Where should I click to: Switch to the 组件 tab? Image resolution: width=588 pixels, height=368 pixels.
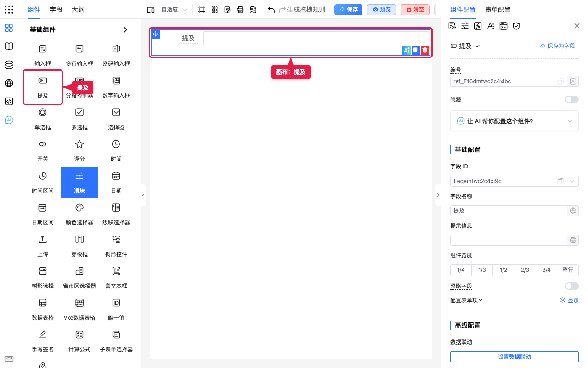point(34,10)
